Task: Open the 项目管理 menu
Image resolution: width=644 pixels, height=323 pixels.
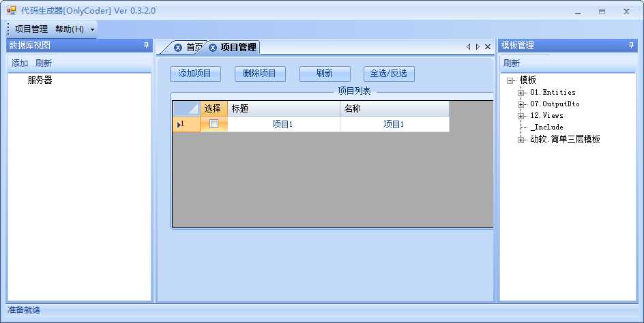Action: pyautogui.click(x=31, y=29)
